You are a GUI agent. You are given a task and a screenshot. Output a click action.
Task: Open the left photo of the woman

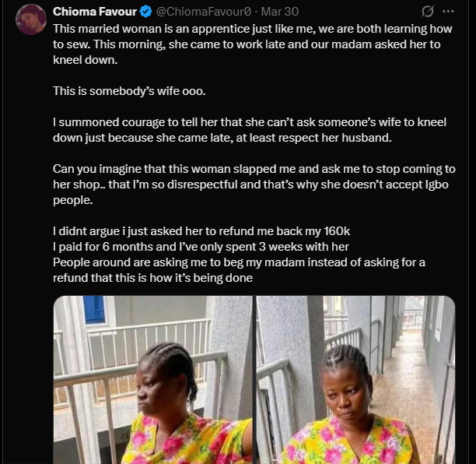click(153, 379)
